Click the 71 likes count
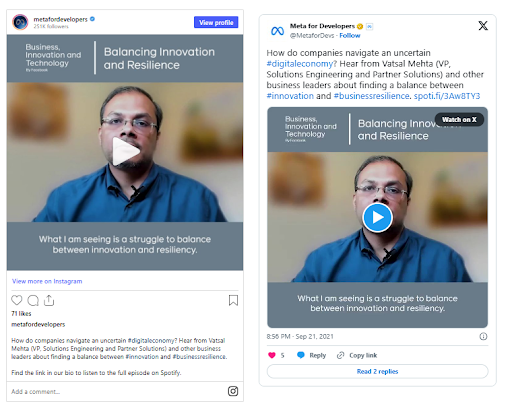 click(21, 314)
